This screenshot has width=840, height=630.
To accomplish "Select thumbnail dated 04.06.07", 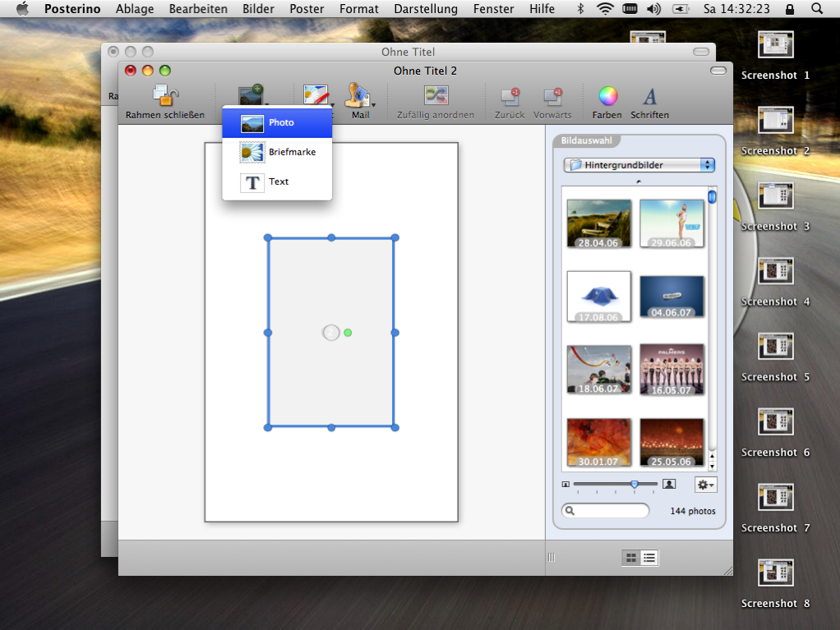I will [x=672, y=297].
